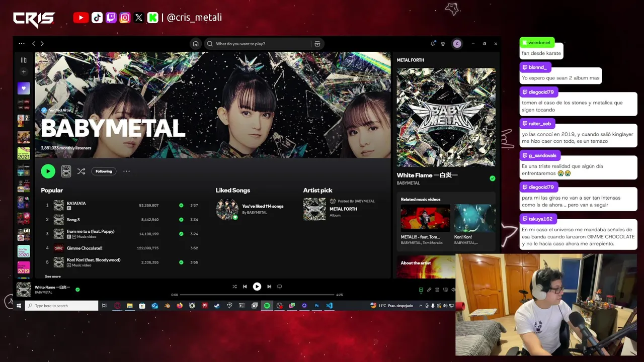Open large White Flame album artwork
Screen dimensions: 644x362
[x=446, y=117]
